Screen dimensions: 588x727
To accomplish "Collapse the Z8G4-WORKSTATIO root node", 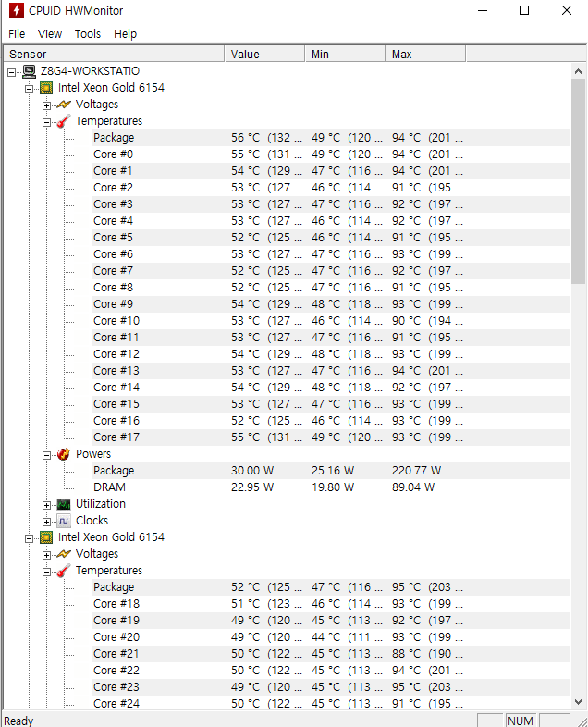I will [x=12, y=72].
